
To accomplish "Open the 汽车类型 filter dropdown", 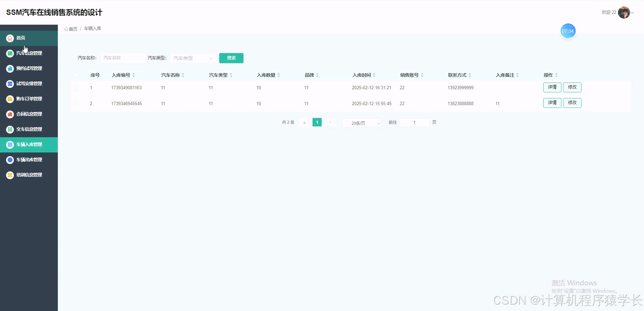I will (x=193, y=58).
